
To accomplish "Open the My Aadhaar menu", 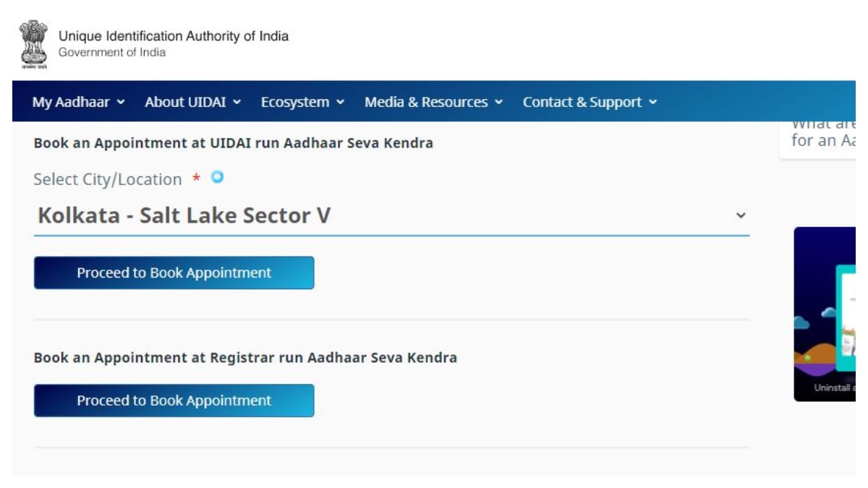I will click(x=70, y=103).
